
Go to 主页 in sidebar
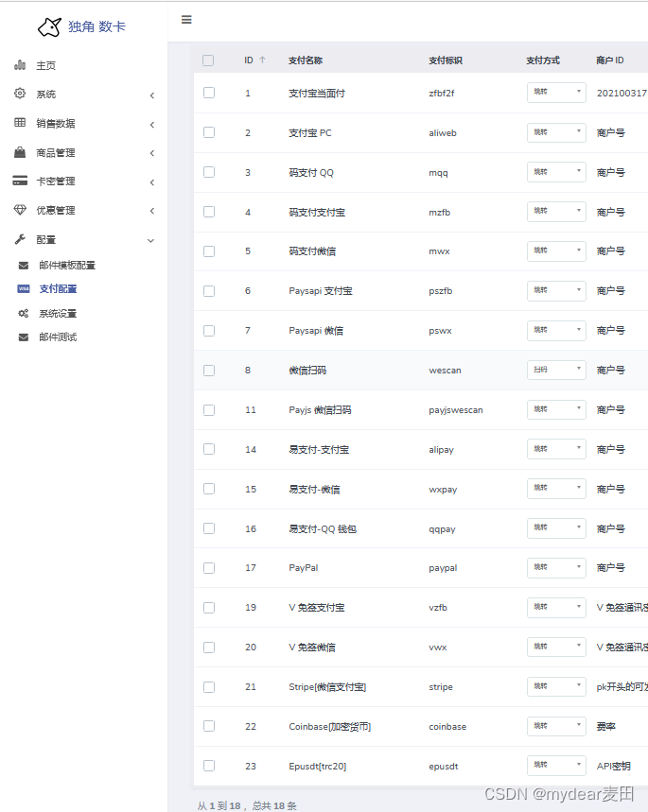coord(45,66)
